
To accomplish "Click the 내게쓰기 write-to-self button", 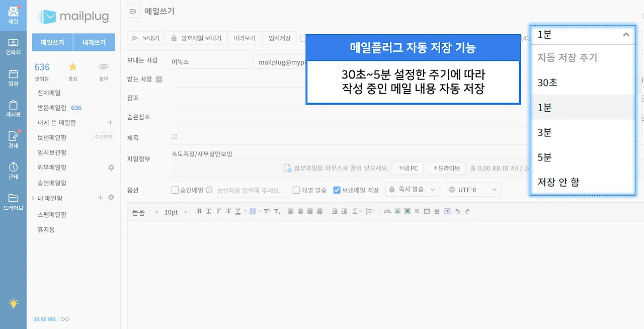I will (94, 42).
